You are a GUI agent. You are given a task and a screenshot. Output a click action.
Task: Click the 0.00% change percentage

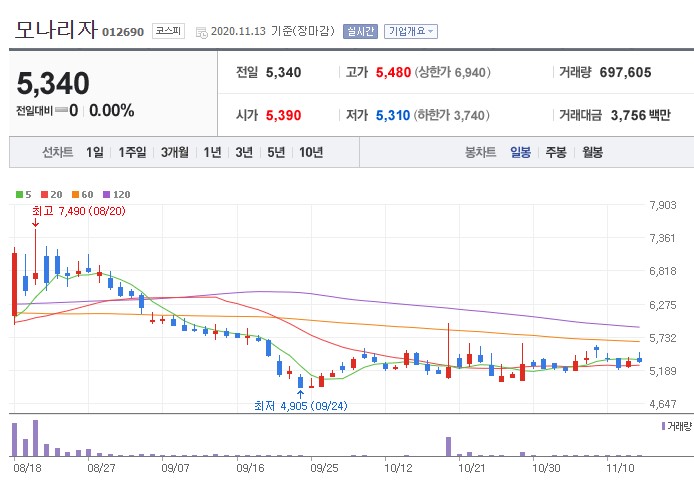(112, 110)
